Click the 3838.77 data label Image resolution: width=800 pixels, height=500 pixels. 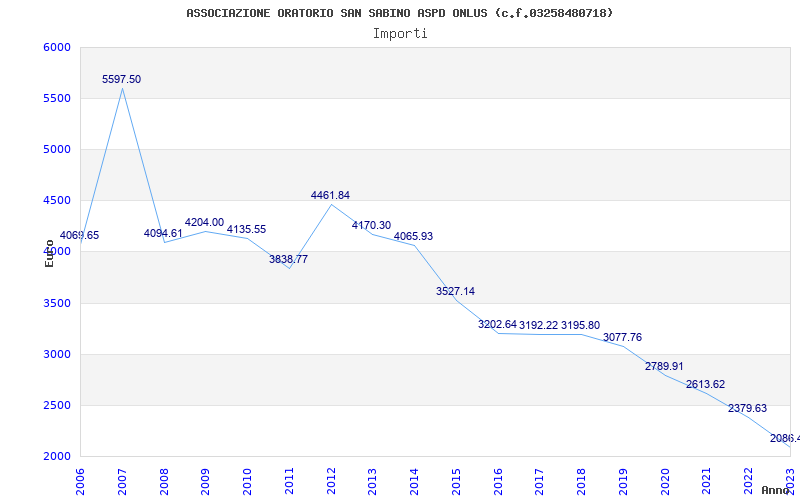pos(289,259)
